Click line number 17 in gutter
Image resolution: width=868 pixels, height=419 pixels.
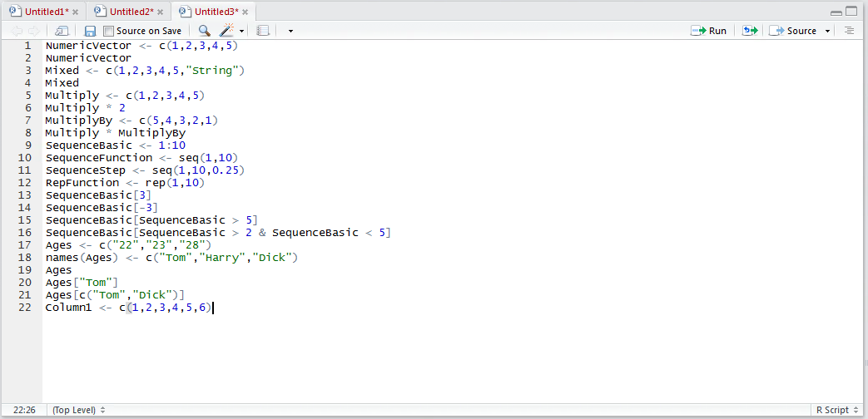25,245
